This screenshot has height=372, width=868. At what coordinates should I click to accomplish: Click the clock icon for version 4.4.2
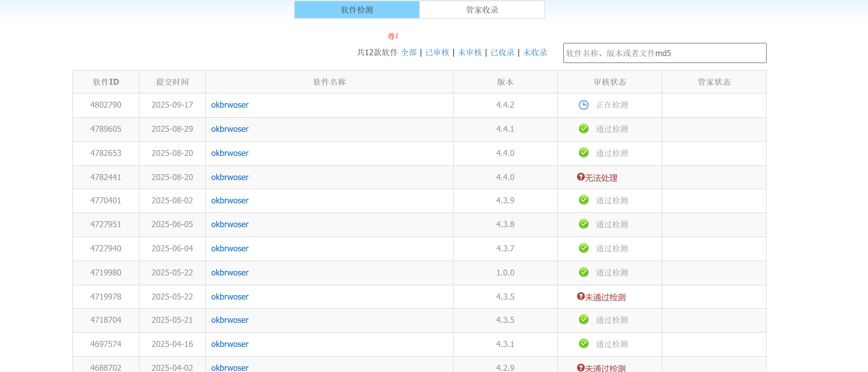coord(583,105)
